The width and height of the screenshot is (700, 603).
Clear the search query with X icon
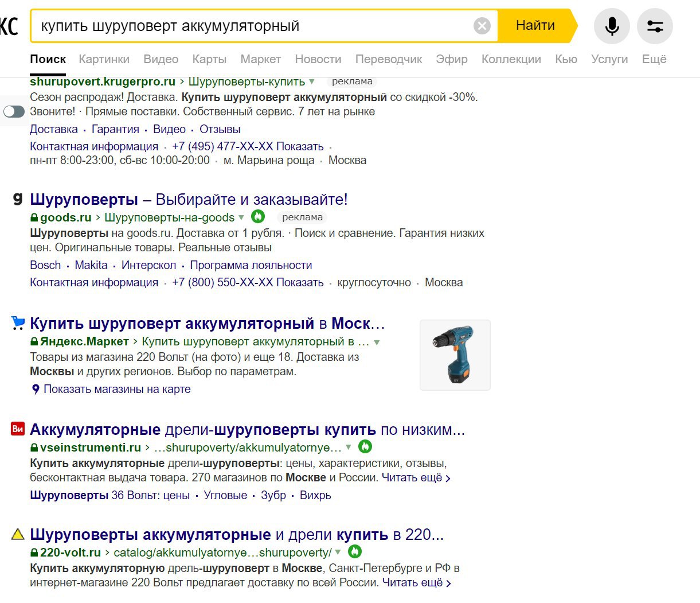pos(482,26)
